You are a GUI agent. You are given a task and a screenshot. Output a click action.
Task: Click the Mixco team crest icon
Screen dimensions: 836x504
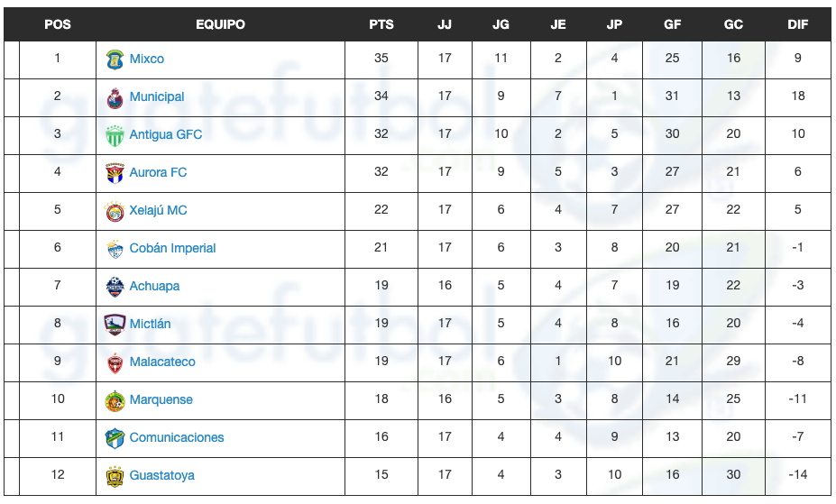115,60
